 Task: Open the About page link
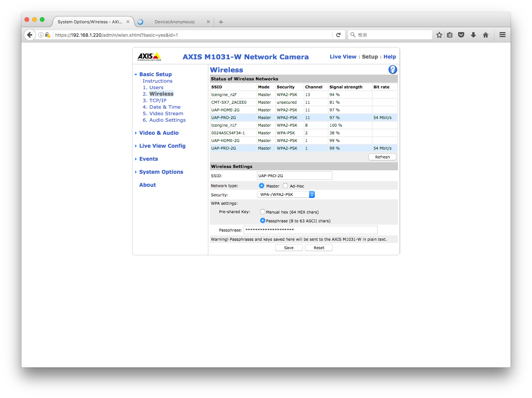pos(147,185)
